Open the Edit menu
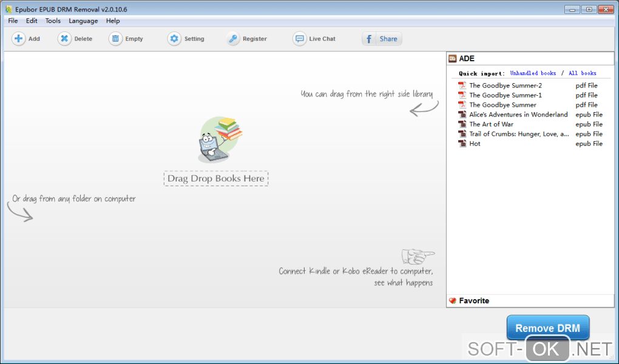This screenshot has width=619, height=364. (32, 21)
